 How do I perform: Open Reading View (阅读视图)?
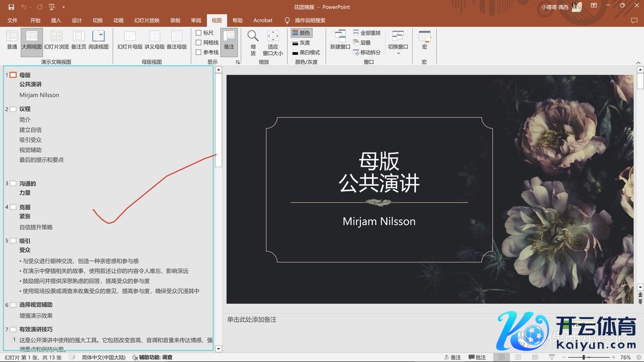[98, 40]
